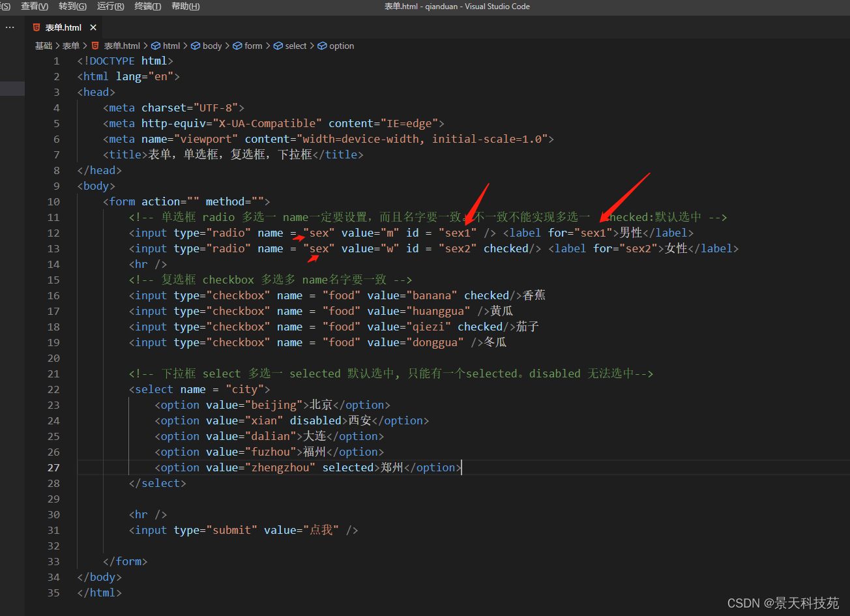Click the DOCTYPE keyword on line 1
Viewport: 850px width, 616px height.
point(112,61)
